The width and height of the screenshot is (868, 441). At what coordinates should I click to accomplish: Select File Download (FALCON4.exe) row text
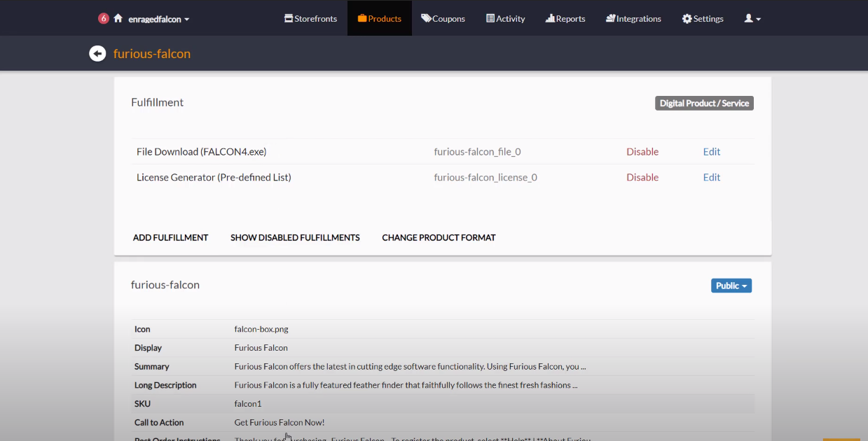(202, 151)
